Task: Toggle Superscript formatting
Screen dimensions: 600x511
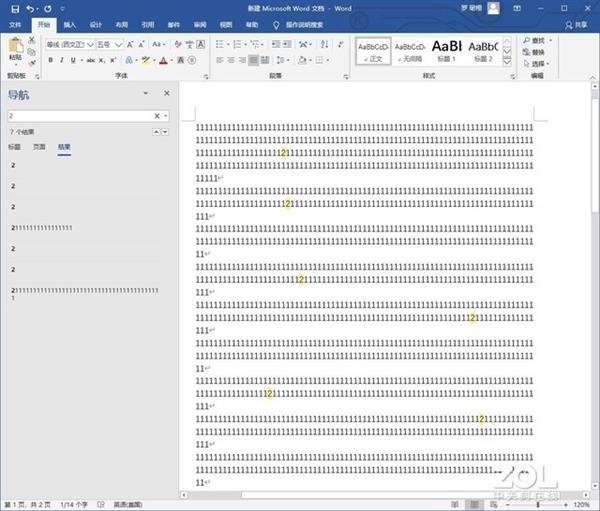Action: [x=113, y=60]
